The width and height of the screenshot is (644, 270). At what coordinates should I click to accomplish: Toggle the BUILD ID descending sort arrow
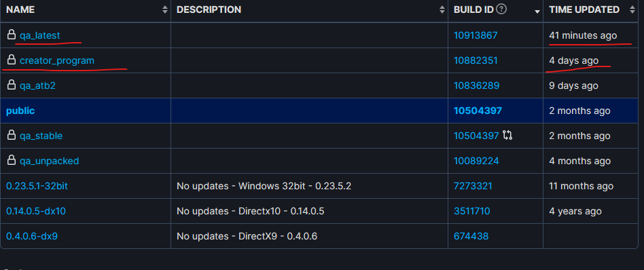pyautogui.click(x=537, y=12)
